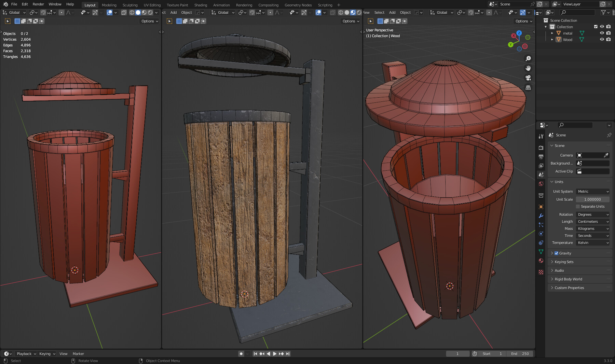
Task: Edit the Unit Scale value field
Action: 592,199
